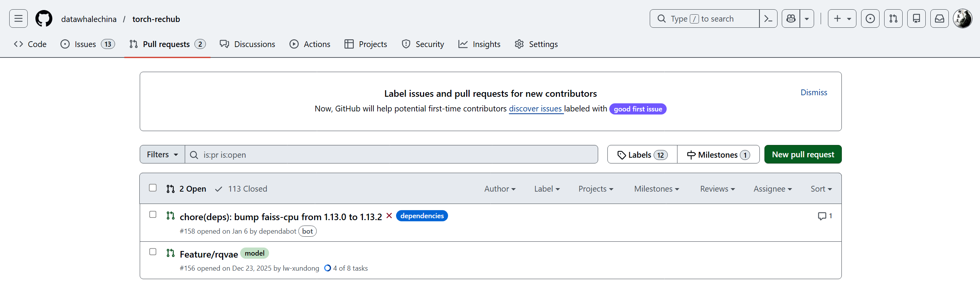
Task: Select the Feature/rqvae pull request checkbox
Action: (153, 252)
